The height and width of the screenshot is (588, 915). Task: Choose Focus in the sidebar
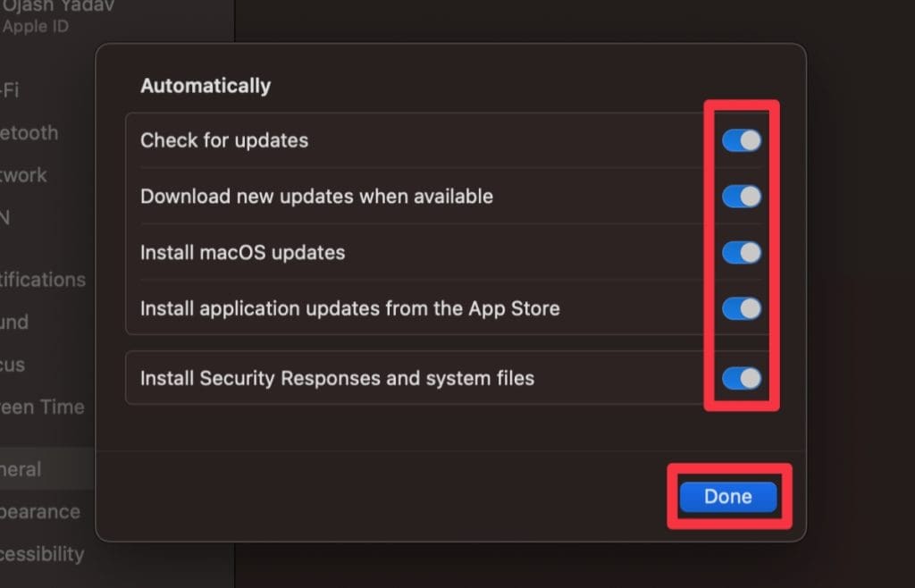coord(13,365)
